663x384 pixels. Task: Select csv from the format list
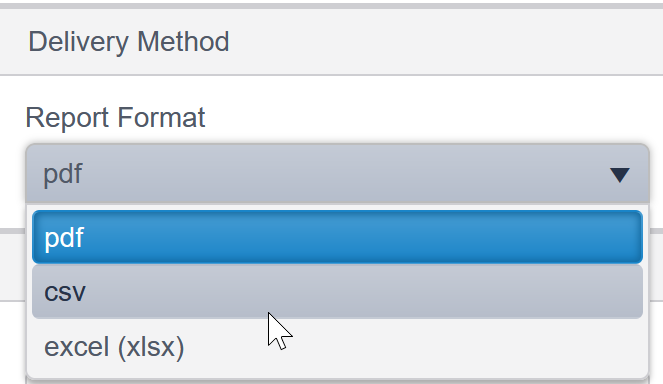337,291
